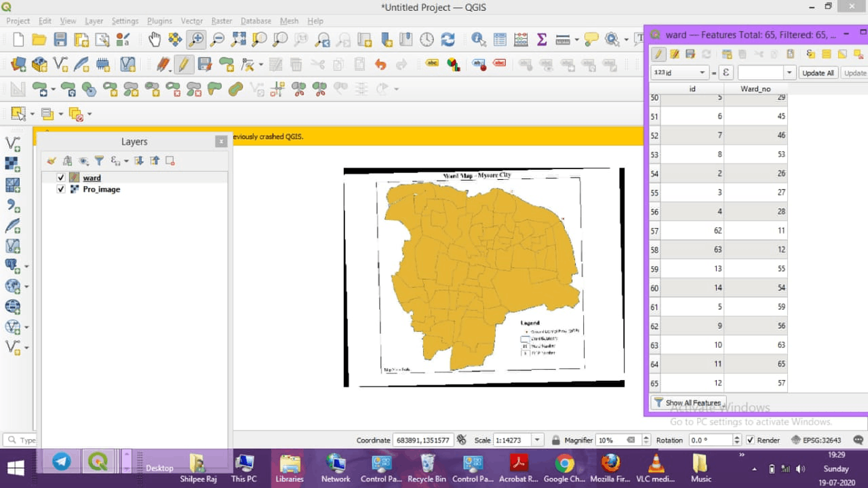Hide the Pro_image layer
The image size is (868, 488).
point(60,189)
